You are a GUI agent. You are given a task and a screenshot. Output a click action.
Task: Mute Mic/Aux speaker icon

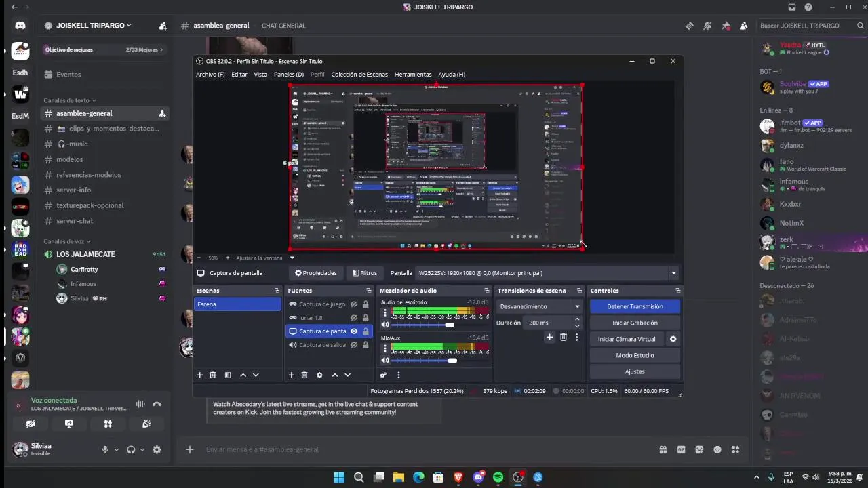tap(385, 360)
